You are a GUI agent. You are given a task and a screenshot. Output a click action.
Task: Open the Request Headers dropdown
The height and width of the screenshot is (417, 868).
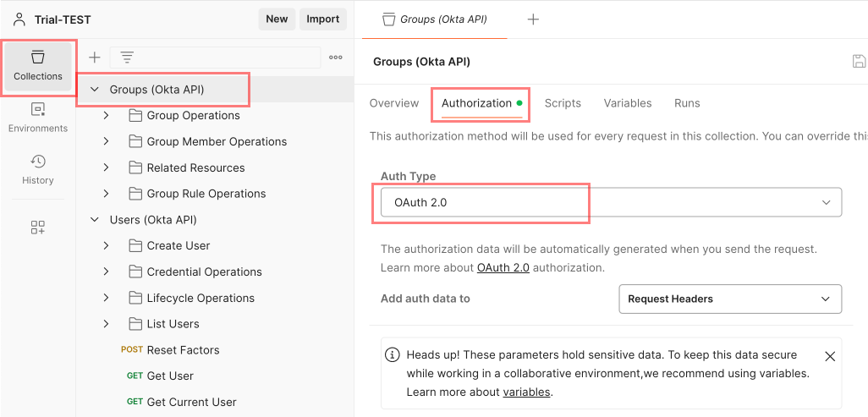tap(729, 299)
